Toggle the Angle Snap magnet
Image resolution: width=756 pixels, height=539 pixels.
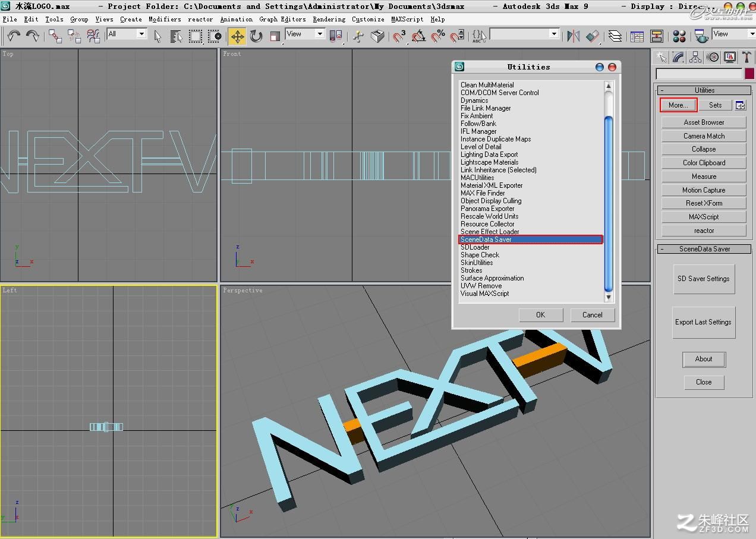(x=418, y=36)
